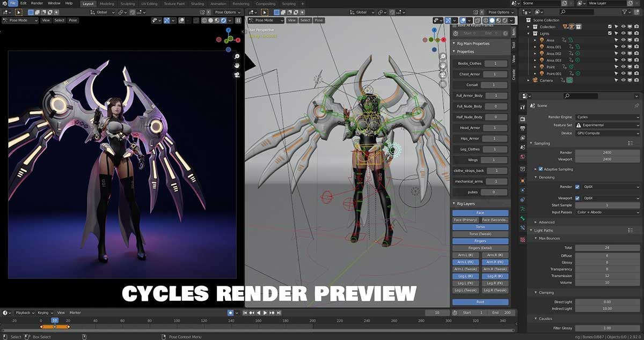Hide the Area.001 light in the viewport

(623, 47)
